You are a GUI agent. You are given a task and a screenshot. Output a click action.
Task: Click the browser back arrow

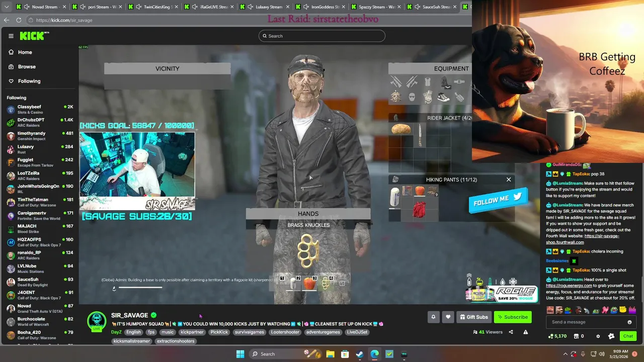click(x=7, y=20)
